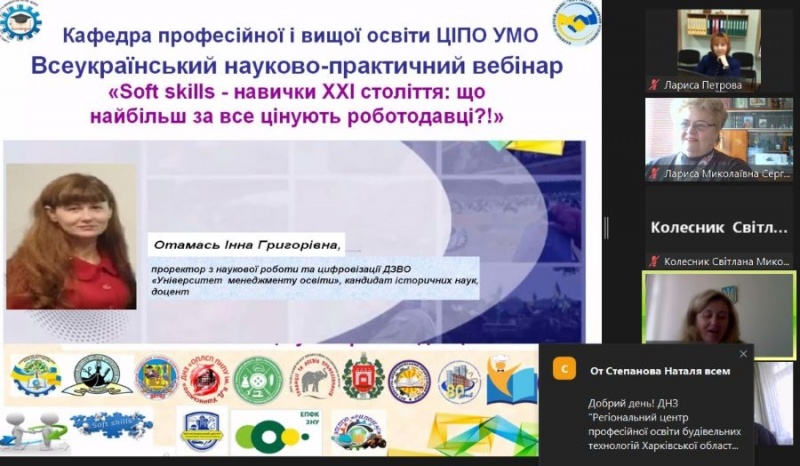This screenshot has height=466, width=800.
Task: Click the orange chat sender avatar
Action: [565, 370]
